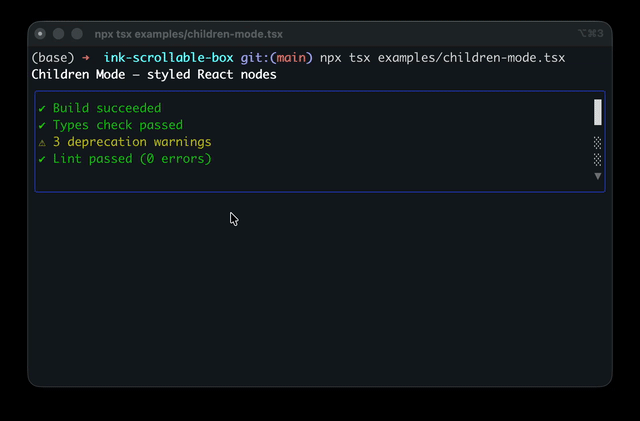Click the terminal title bar text
This screenshot has height=421, width=640.
[189, 34]
